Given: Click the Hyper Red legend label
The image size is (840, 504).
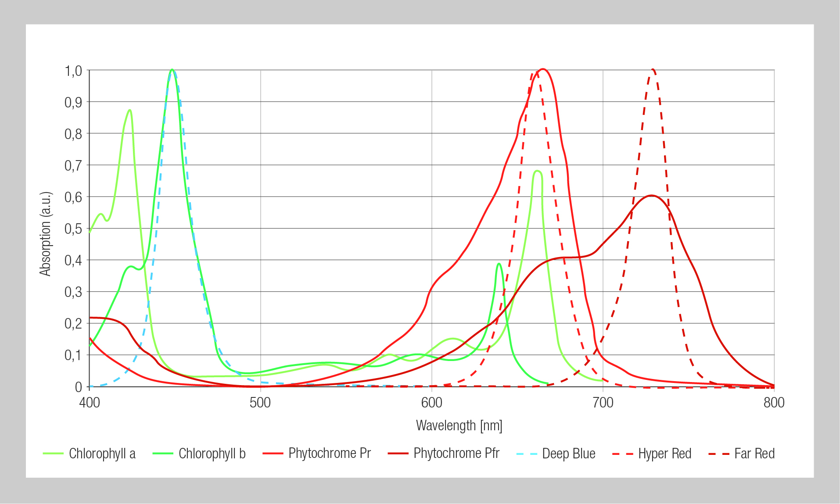Looking at the screenshot, I should pyautogui.click(x=665, y=454).
